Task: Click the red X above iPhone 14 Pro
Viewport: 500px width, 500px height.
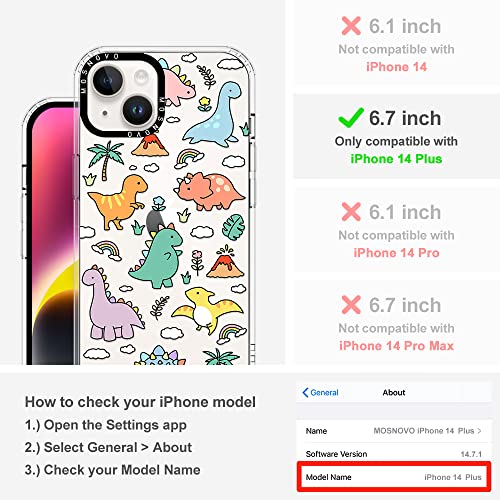Action: (351, 212)
